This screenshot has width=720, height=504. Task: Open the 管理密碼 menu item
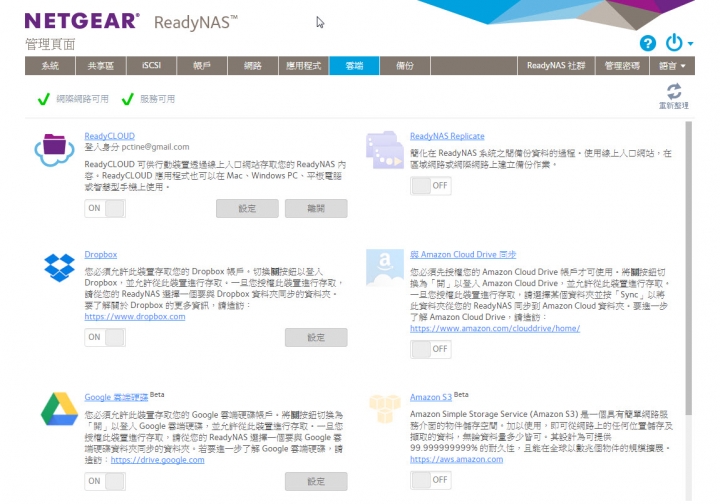622,66
